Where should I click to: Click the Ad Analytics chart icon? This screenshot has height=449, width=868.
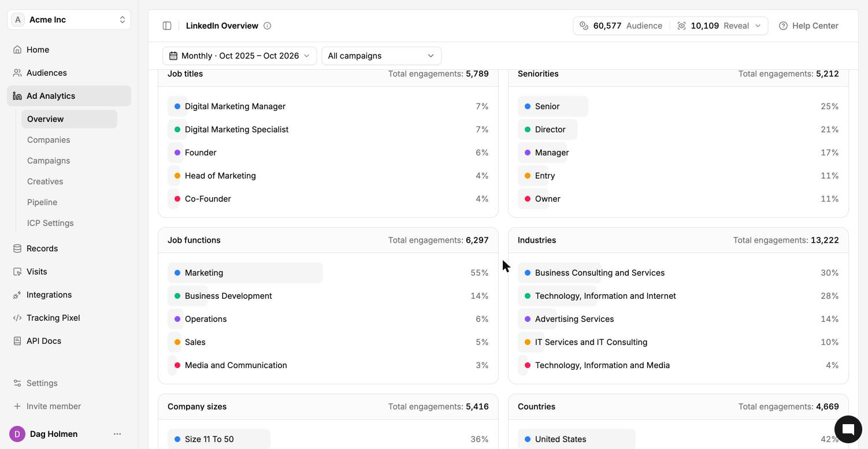(x=17, y=96)
